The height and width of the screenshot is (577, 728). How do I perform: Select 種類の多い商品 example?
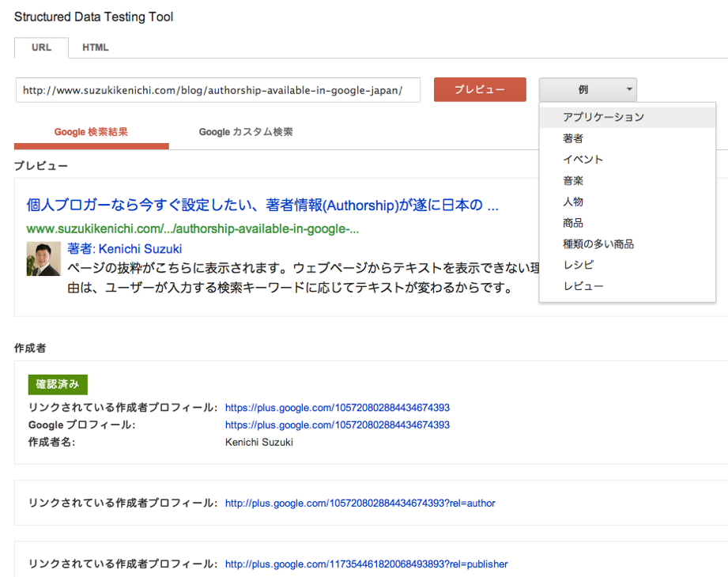coord(628,244)
